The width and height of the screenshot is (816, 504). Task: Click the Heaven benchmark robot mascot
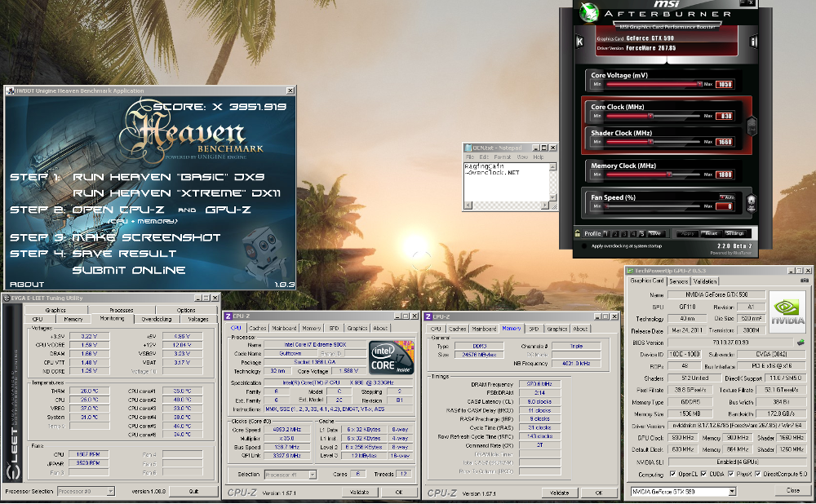coord(265,256)
